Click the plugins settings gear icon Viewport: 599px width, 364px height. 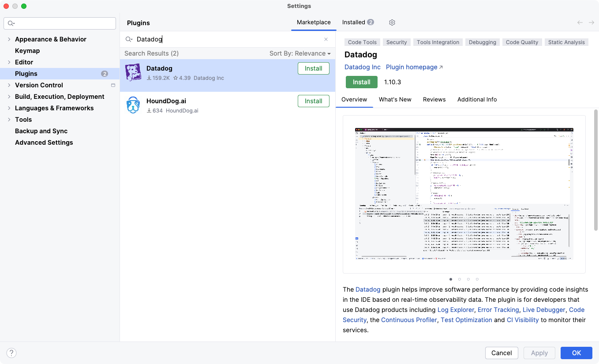(392, 23)
